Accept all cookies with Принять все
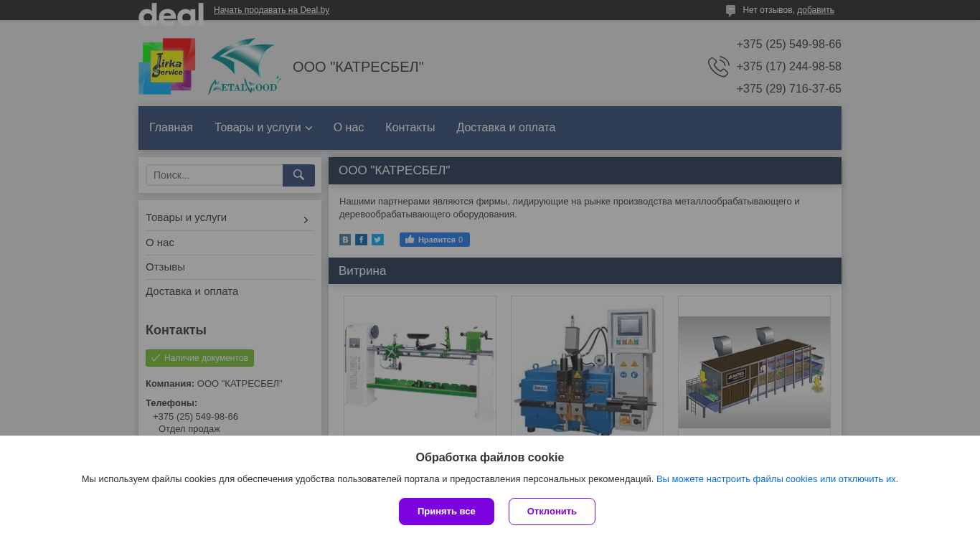Image resolution: width=980 pixels, height=551 pixels. point(446,512)
